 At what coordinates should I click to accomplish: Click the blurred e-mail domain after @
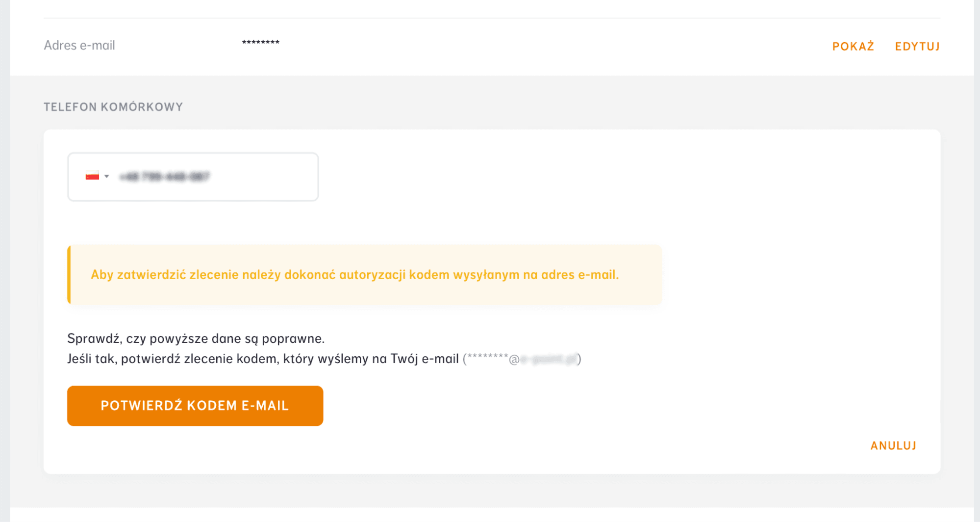pyautogui.click(x=548, y=360)
